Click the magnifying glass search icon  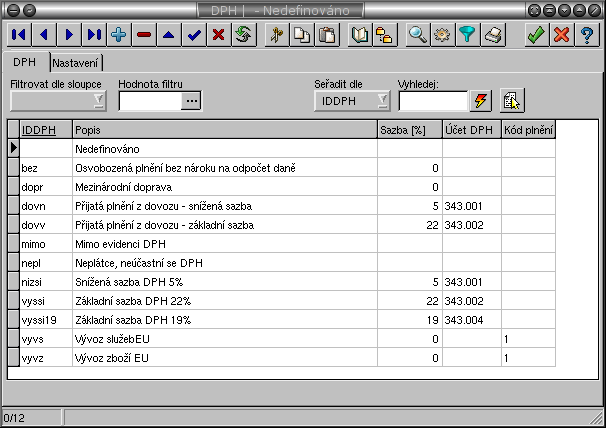(x=418, y=34)
